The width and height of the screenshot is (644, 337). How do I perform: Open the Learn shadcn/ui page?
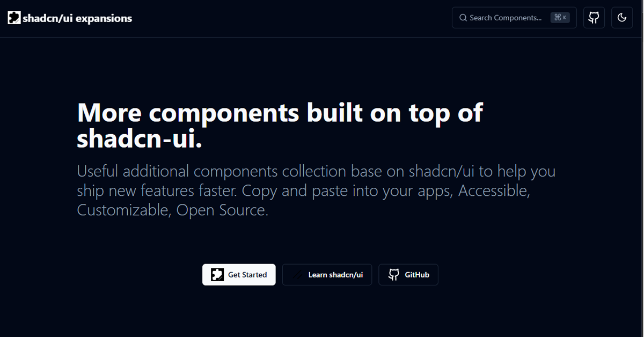coord(327,274)
